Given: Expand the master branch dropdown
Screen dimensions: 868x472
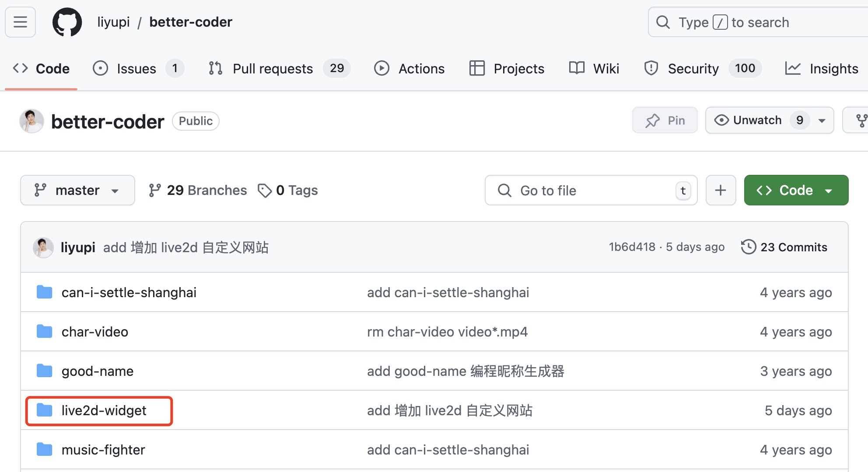Looking at the screenshot, I should point(76,190).
